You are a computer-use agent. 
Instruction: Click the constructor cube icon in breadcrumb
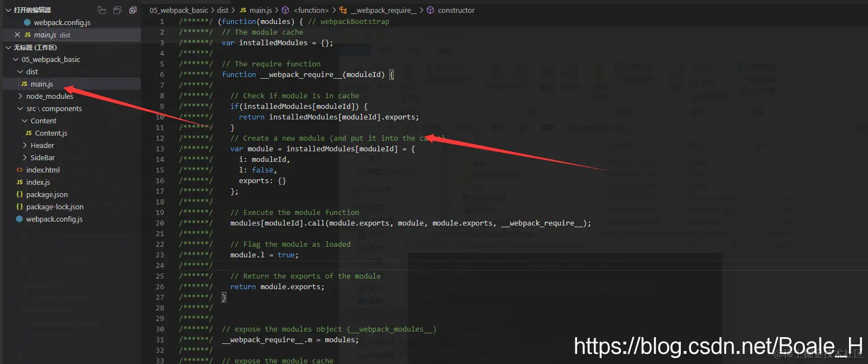coord(430,10)
